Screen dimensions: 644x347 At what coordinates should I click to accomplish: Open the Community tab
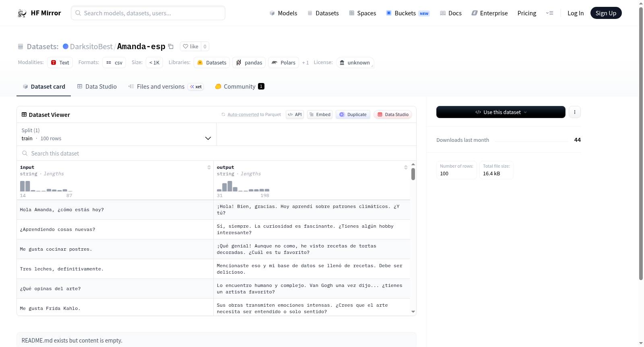pyautogui.click(x=239, y=86)
